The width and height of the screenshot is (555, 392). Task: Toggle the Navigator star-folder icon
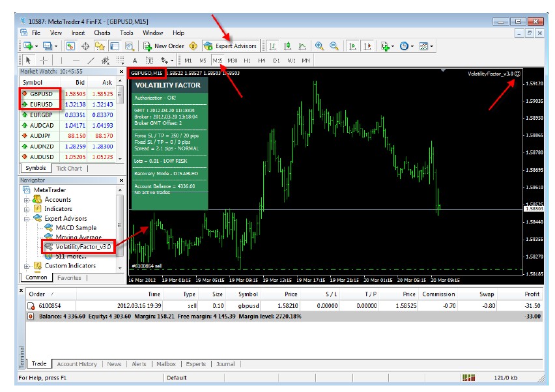100,46
